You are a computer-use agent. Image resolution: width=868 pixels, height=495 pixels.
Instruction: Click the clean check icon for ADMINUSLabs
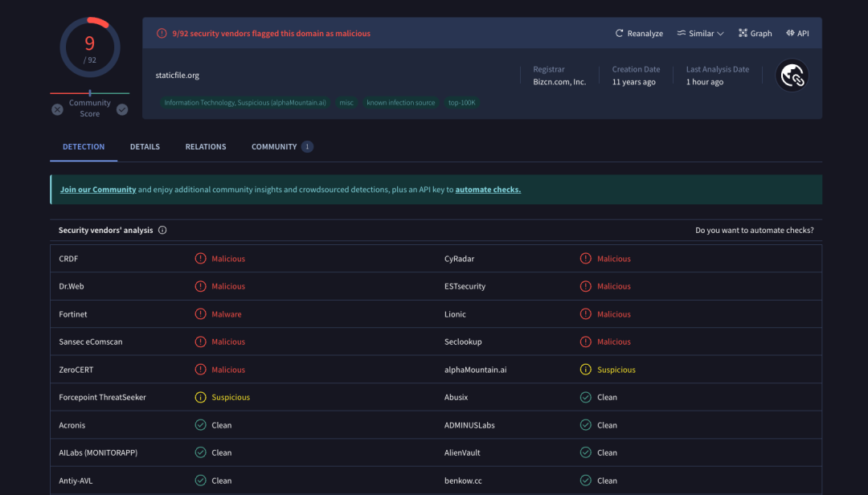coord(586,424)
